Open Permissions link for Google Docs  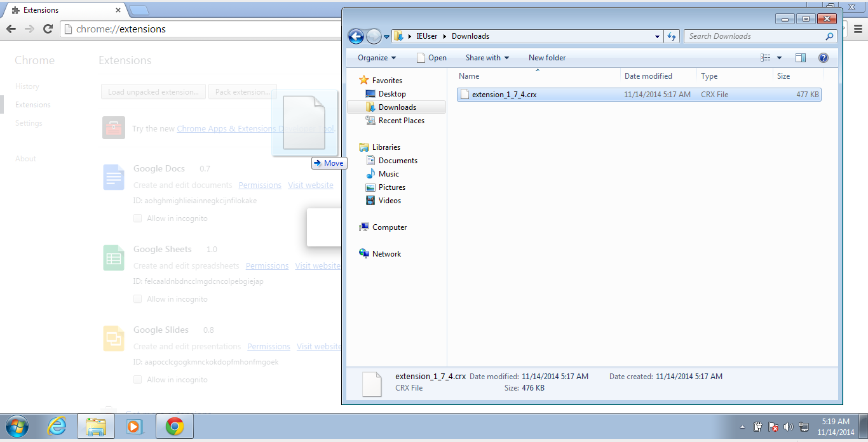point(260,185)
